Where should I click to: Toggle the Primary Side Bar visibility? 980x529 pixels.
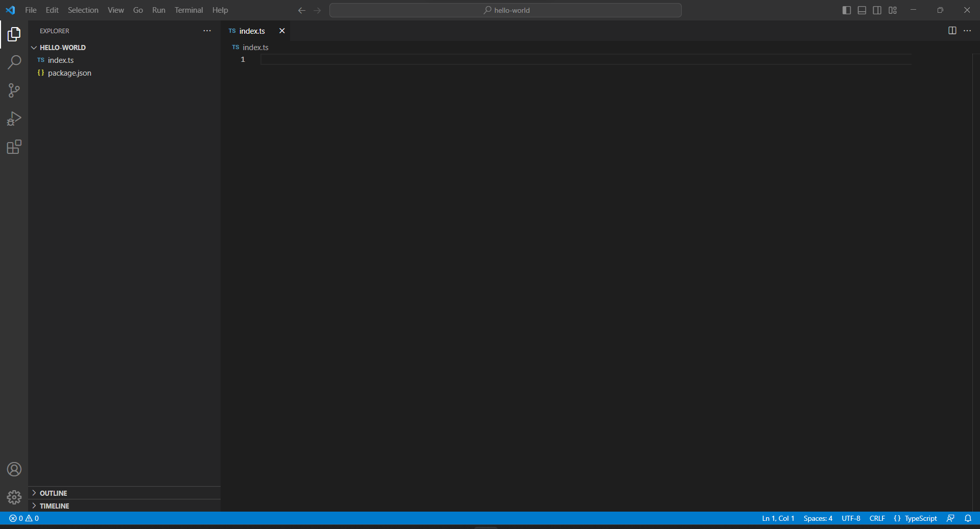[x=846, y=10]
